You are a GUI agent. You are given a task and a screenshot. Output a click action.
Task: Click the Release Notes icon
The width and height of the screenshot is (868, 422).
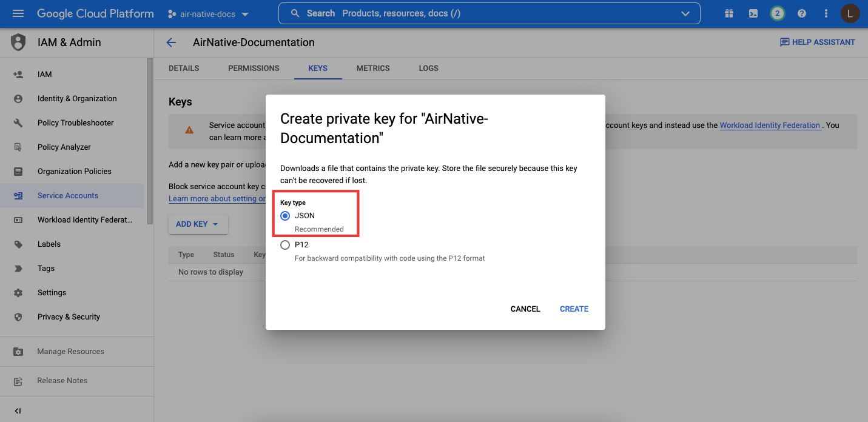point(18,381)
